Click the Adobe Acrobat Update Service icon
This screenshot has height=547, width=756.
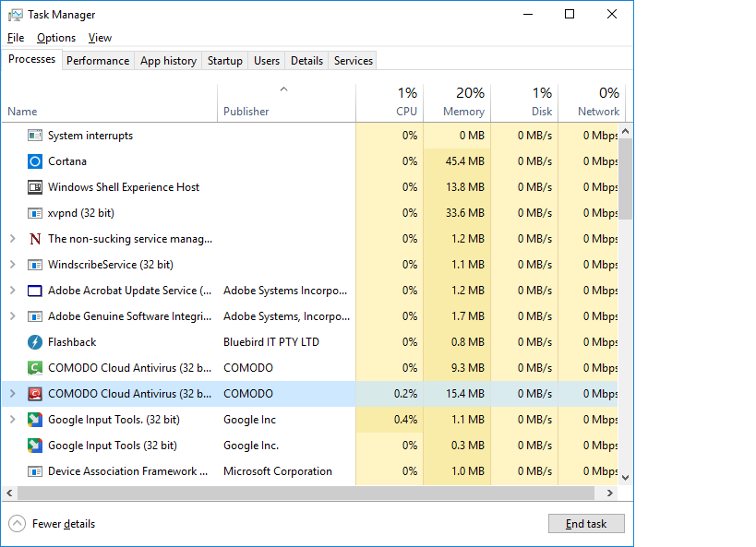coord(35,291)
